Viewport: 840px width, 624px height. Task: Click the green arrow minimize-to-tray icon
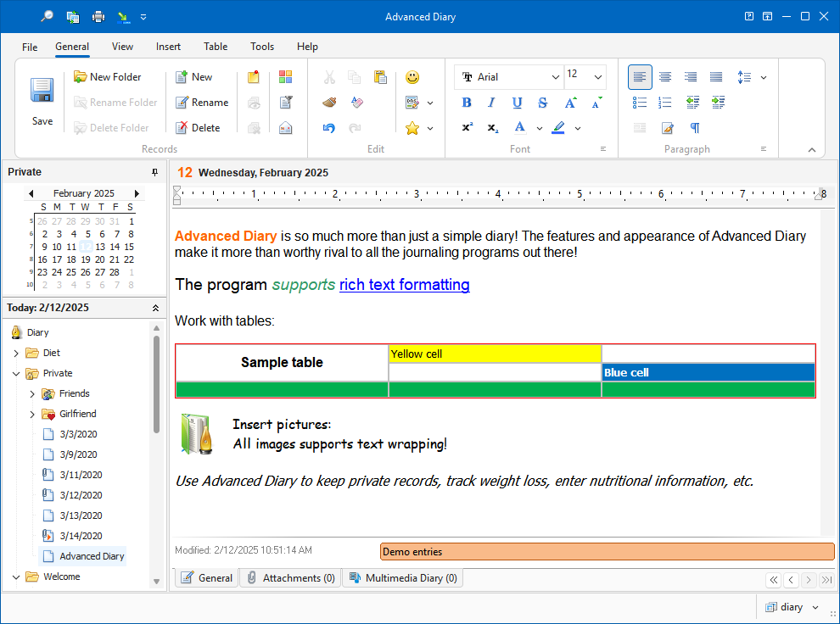pos(124,17)
